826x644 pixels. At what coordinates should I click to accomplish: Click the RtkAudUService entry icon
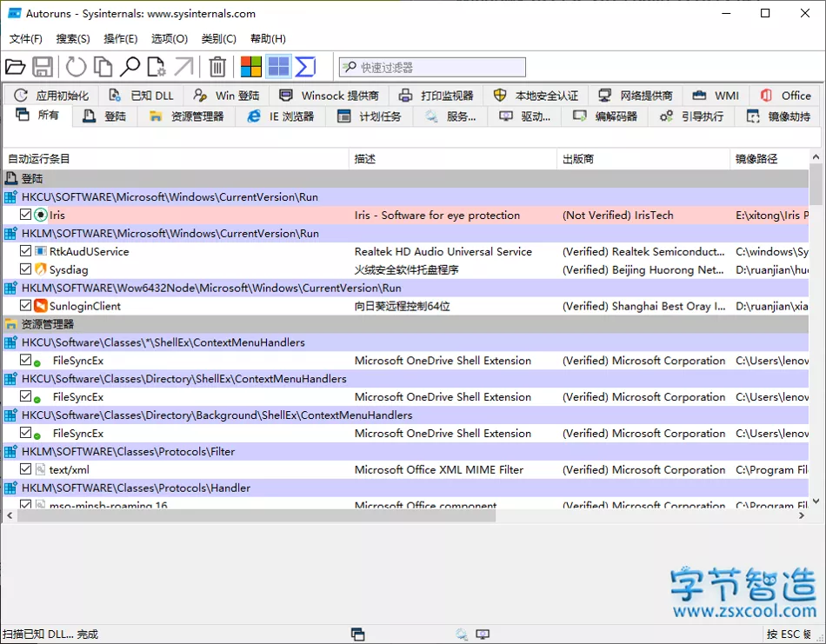coord(41,251)
